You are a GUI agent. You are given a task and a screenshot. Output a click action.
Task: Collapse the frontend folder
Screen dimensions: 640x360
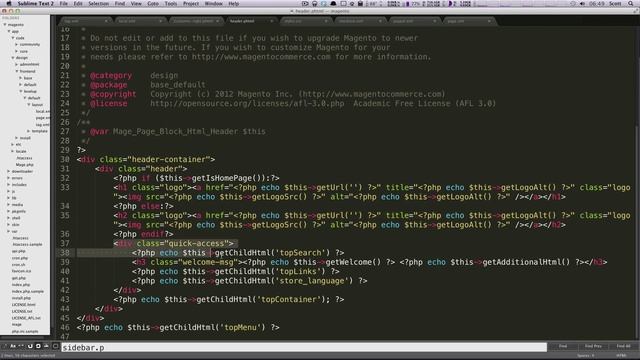click(17, 71)
